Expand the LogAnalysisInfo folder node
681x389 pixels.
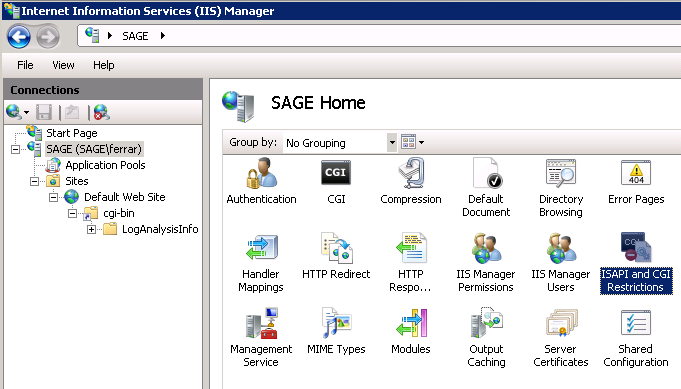tap(91, 230)
